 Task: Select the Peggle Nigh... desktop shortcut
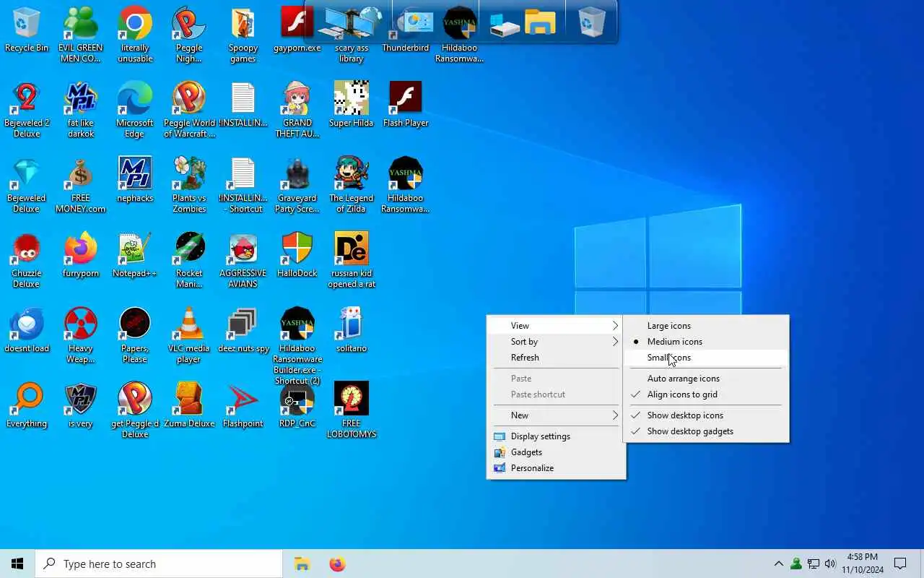[x=189, y=35]
